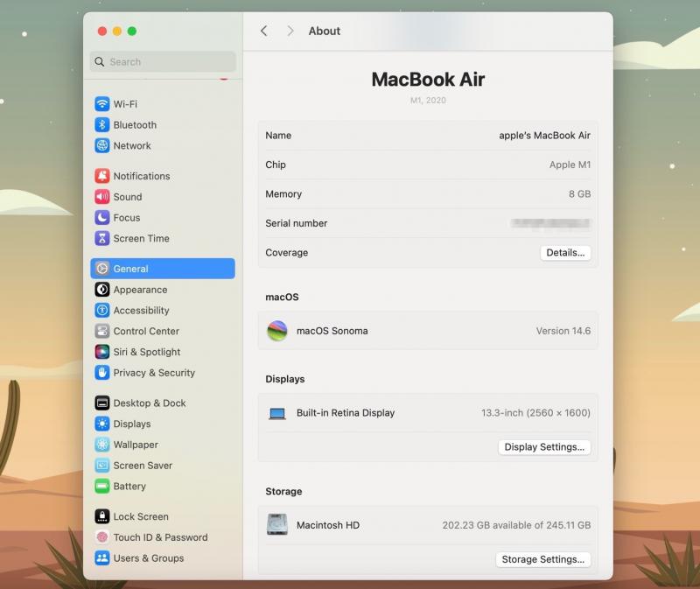700x589 pixels.
Task: Click Version 14.6 text
Action: tap(563, 331)
